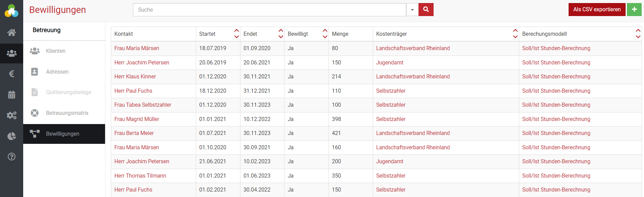The width and height of the screenshot is (644, 197).
Task: Select Menge value 214
Action: (x=336, y=77)
